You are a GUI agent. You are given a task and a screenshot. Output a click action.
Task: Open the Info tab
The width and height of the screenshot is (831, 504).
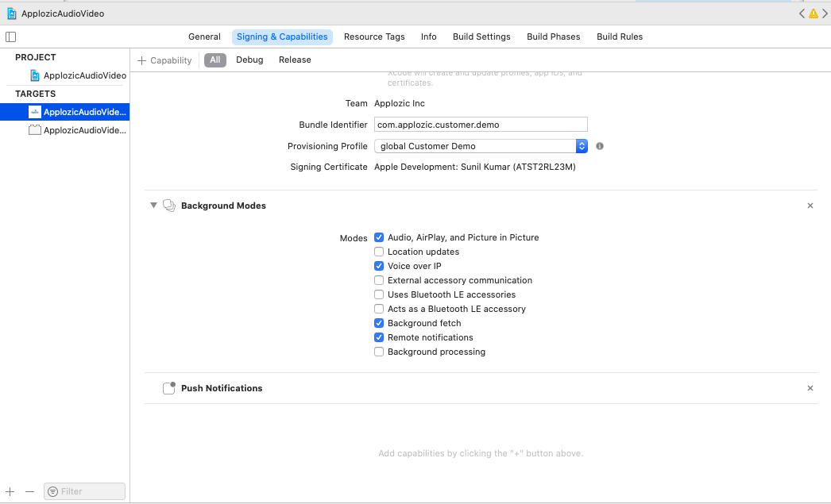[429, 37]
